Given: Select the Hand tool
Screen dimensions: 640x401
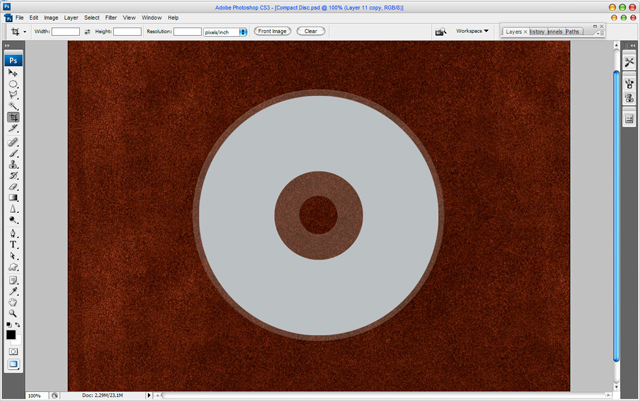Looking at the screenshot, I should point(13,302).
